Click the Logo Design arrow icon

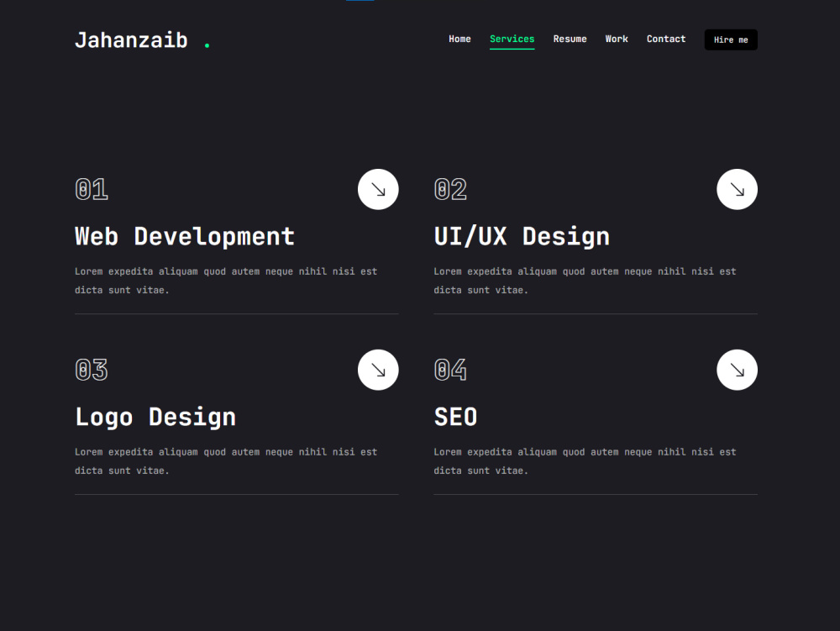click(378, 371)
